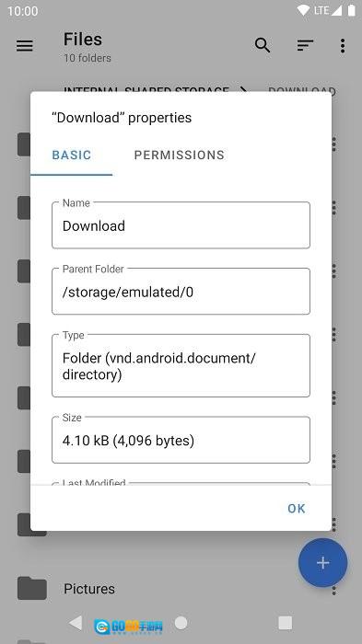Tap the Pictures folder icon

tap(32, 588)
